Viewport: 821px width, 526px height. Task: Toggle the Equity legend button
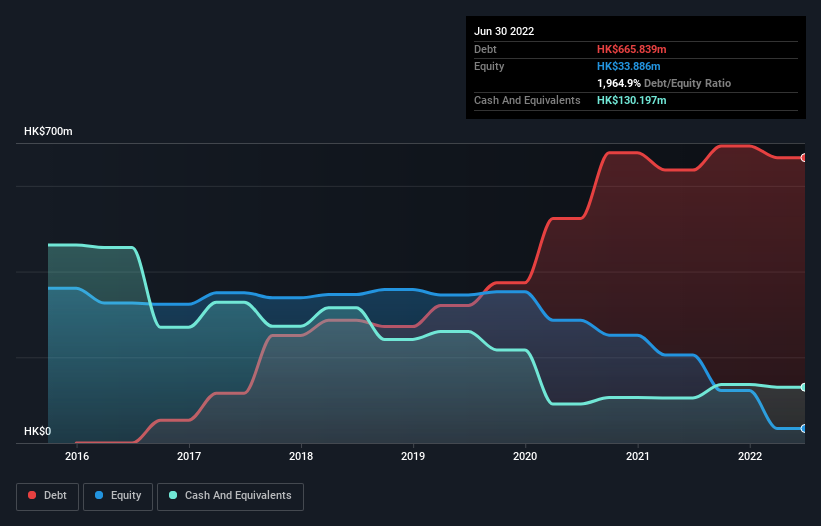click(118, 496)
